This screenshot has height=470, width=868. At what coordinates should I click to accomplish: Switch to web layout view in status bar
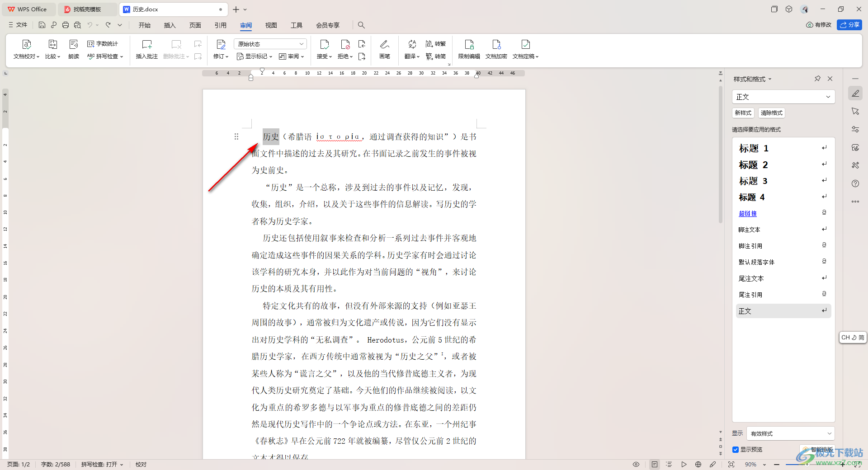(x=698, y=464)
